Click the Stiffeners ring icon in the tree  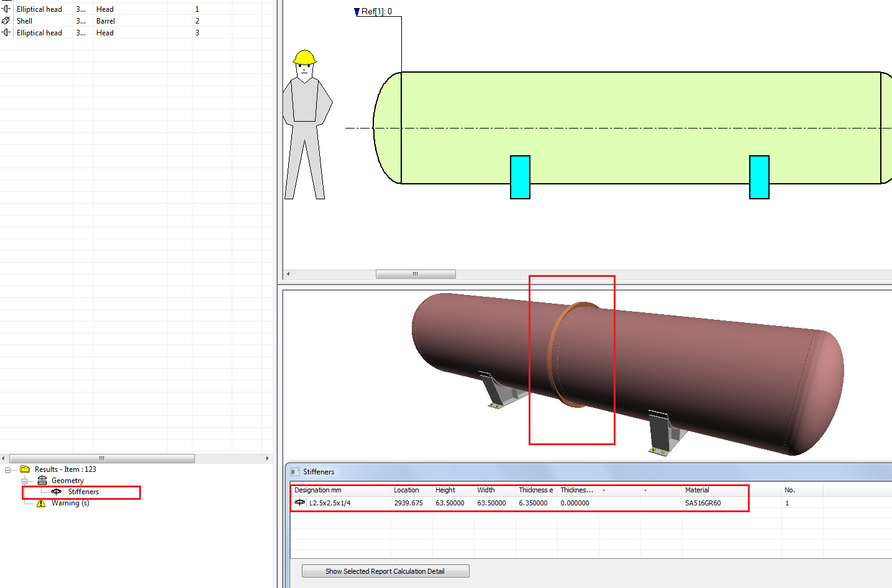click(x=56, y=492)
